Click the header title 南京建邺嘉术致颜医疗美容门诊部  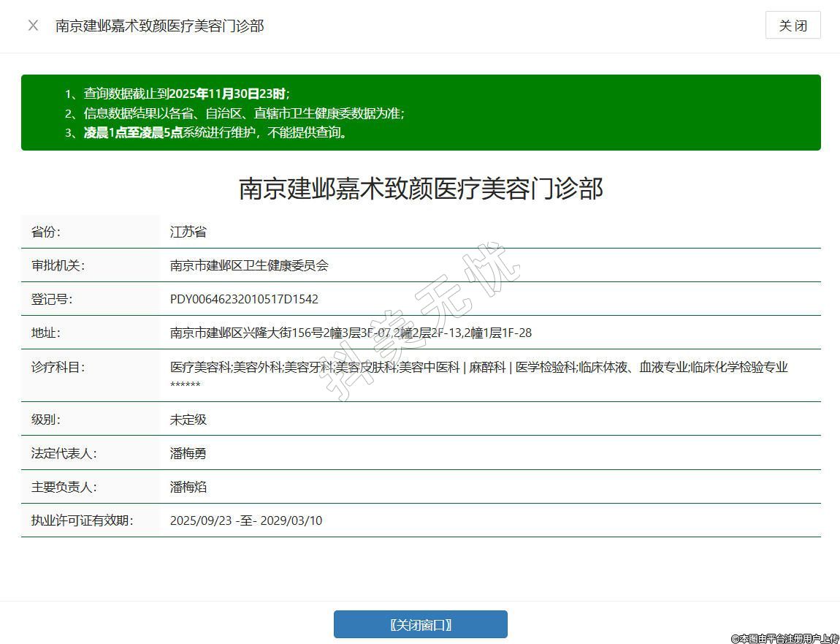[x=159, y=26]
